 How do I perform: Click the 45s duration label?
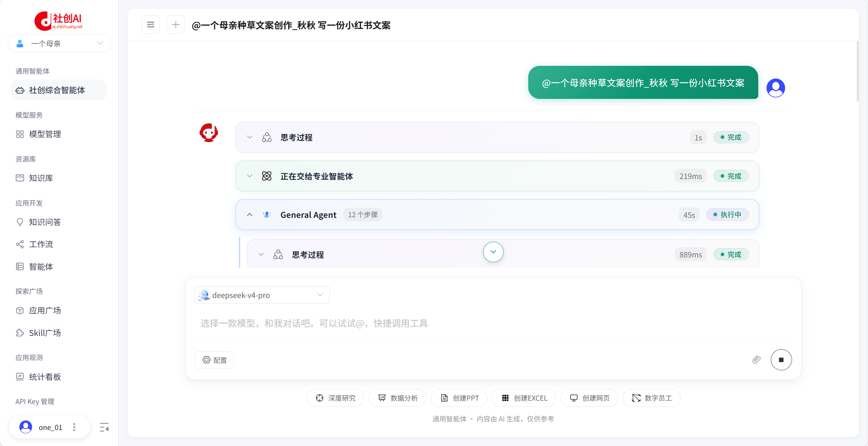point(689,215)
